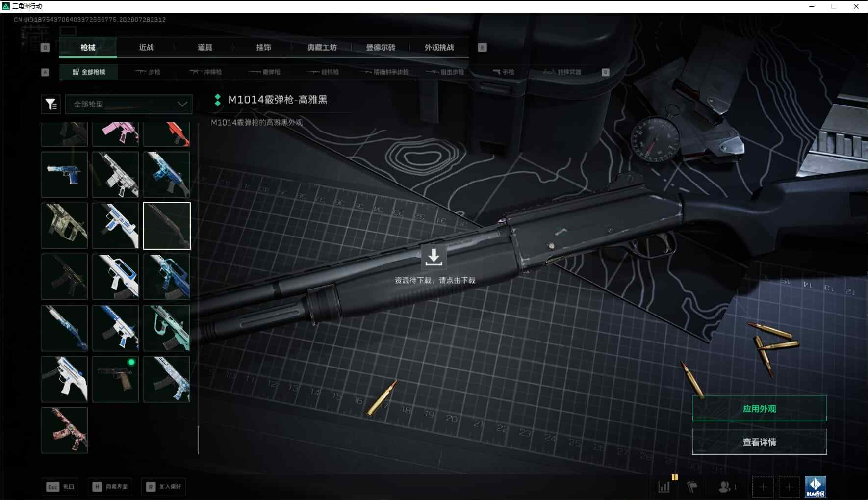This screenshot has height=500, width=868.
Task: Click the E next-tab key icon
Action: 482,48
